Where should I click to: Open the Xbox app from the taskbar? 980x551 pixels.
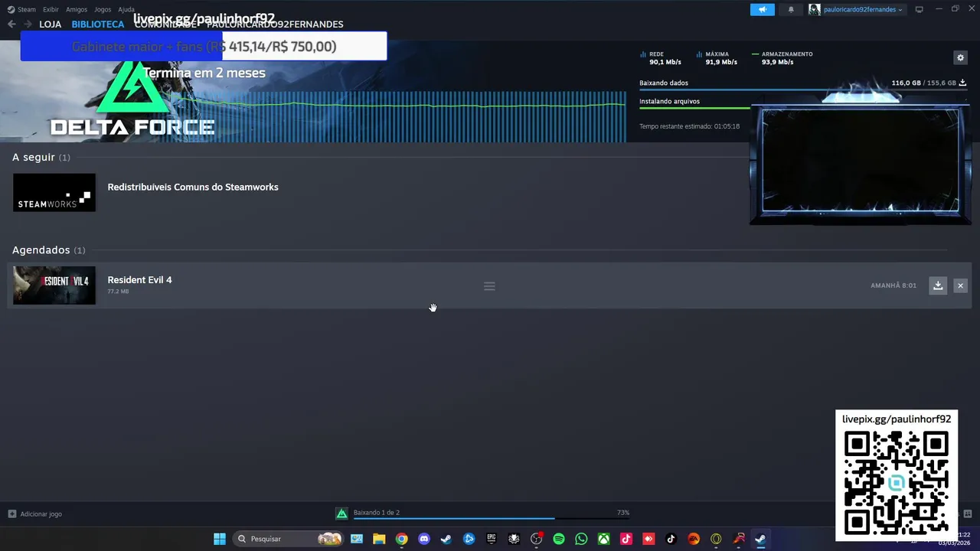604,539
